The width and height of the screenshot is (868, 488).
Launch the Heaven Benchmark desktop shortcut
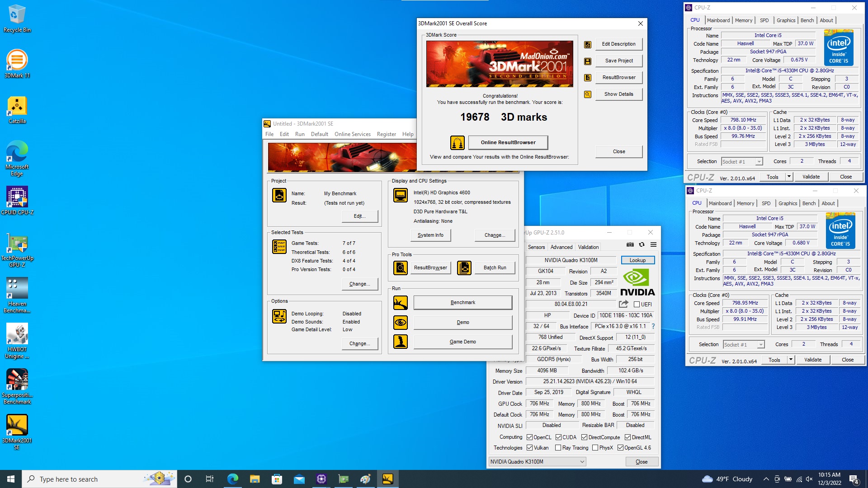point(17,296)
